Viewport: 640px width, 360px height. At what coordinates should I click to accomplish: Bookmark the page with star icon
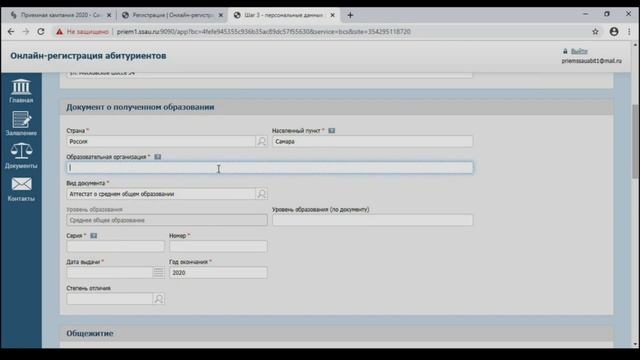point(595,31)
